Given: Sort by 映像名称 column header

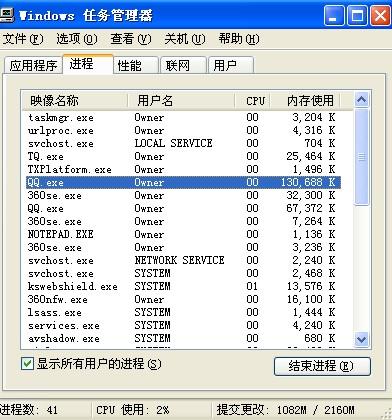Looking at the screenshot, I should click(x=75, y=101).
